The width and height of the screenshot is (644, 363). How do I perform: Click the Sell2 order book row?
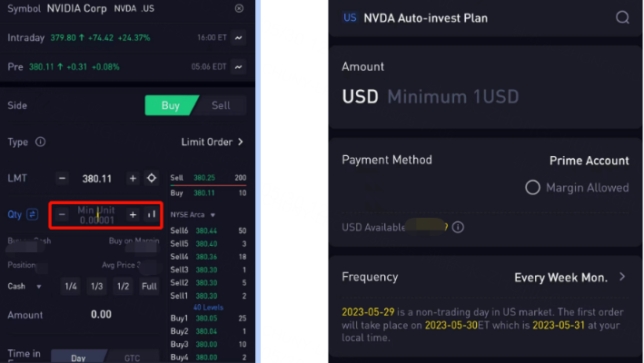(208, 283)
